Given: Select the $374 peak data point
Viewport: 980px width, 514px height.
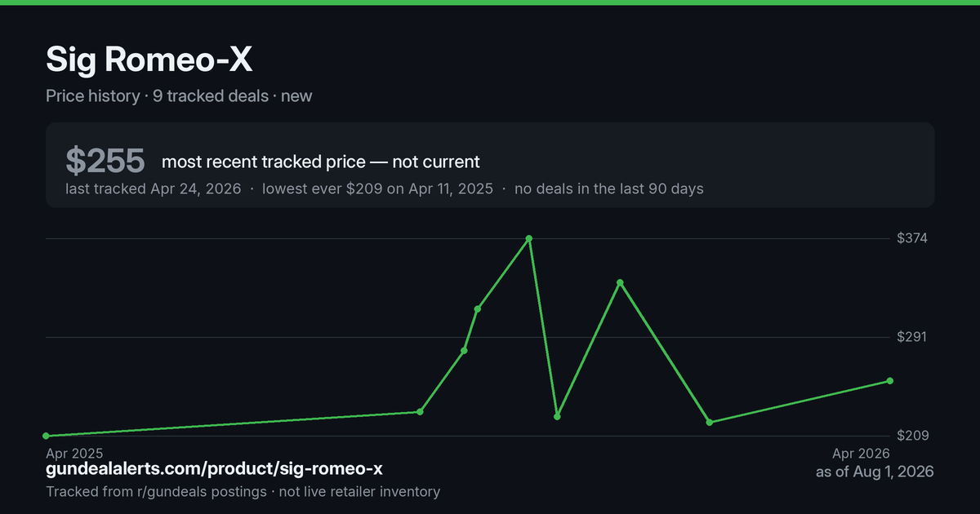Looking at the screenshot, I should [529, 238].
